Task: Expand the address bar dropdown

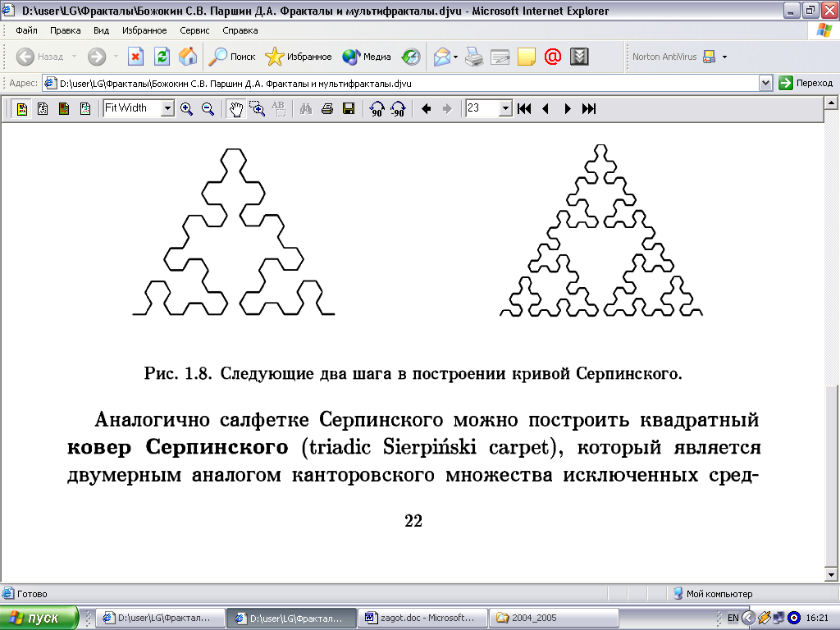Action: (x=765, y=83)
